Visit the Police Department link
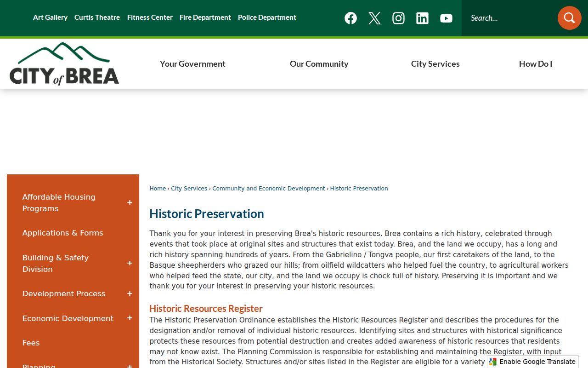The width and height of the screenshot is (588, 368). click(x=267, y=17)
